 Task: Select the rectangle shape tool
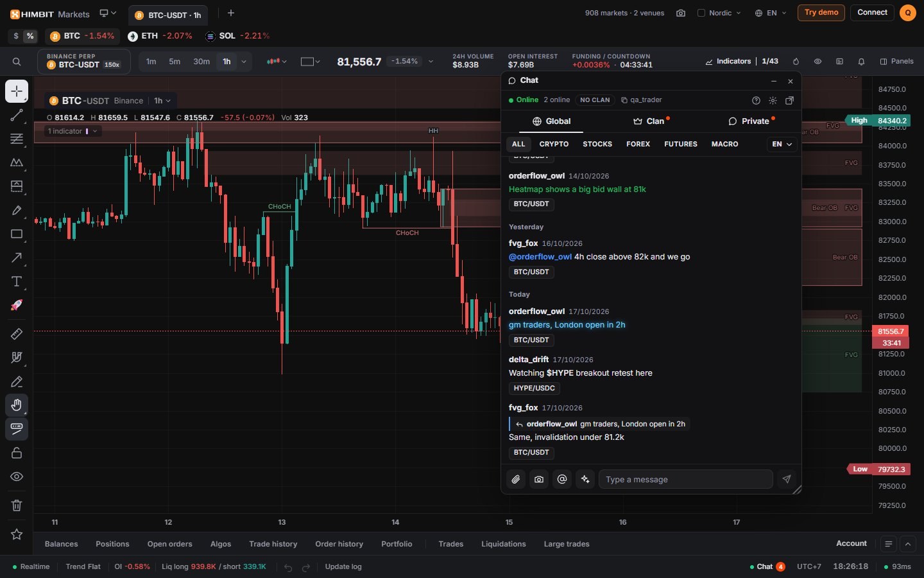[x=17, y=234]
